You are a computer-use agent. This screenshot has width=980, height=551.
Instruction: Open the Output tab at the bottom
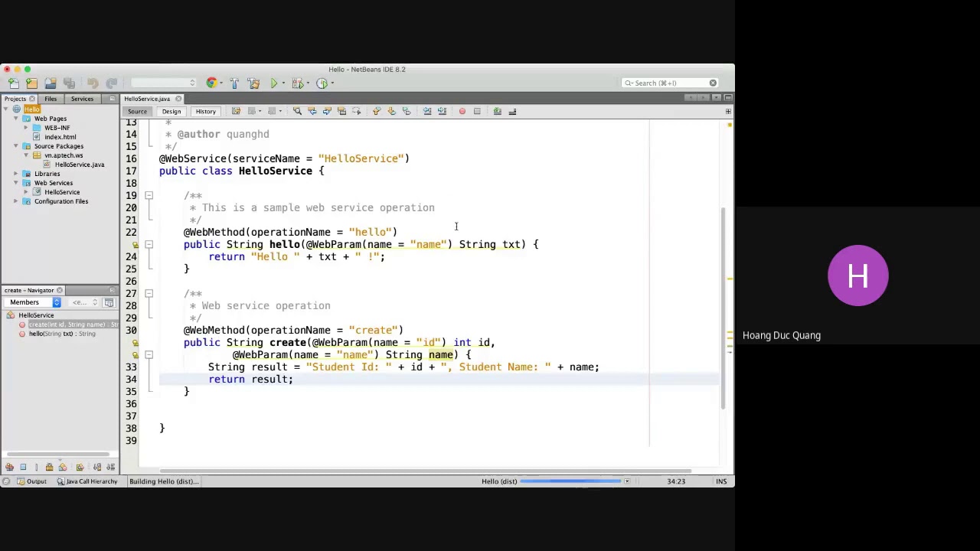click(x=31, y=481)
